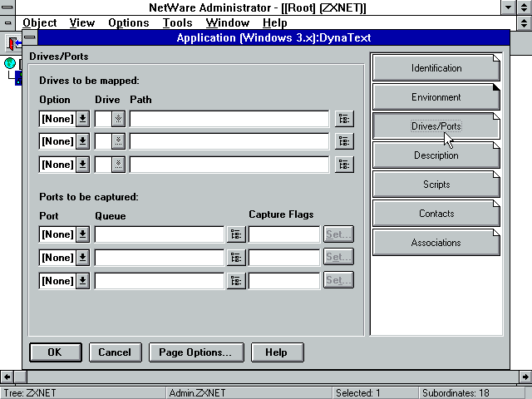
Task: Open the Help menu
Action: [x=275, y=22]
